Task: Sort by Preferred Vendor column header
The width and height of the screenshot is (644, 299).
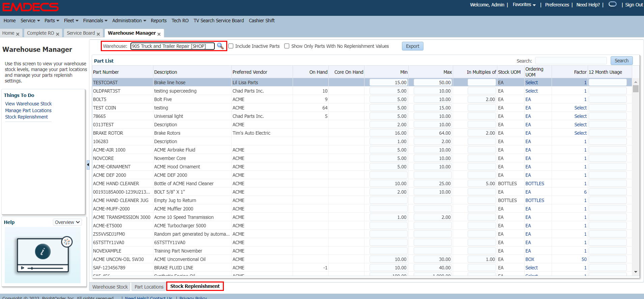Action: pyautogui.click(x=250, y=72)
